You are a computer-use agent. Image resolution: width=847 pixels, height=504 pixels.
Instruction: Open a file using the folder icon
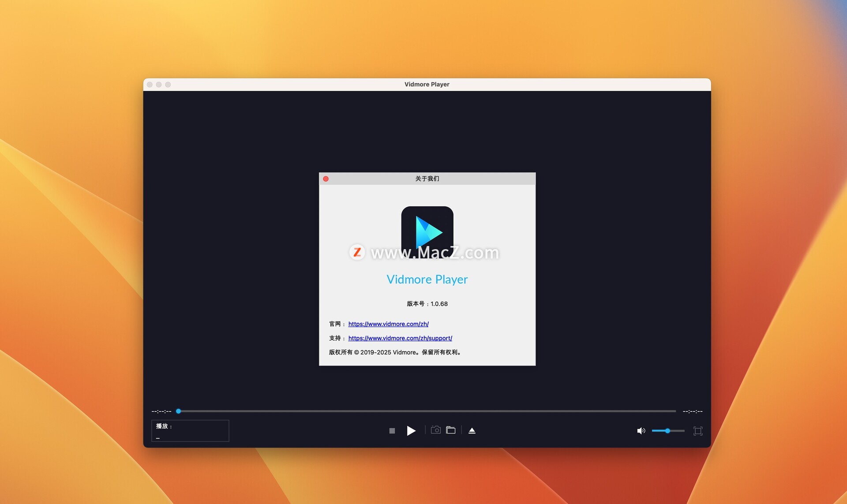(x=450, y=430)
